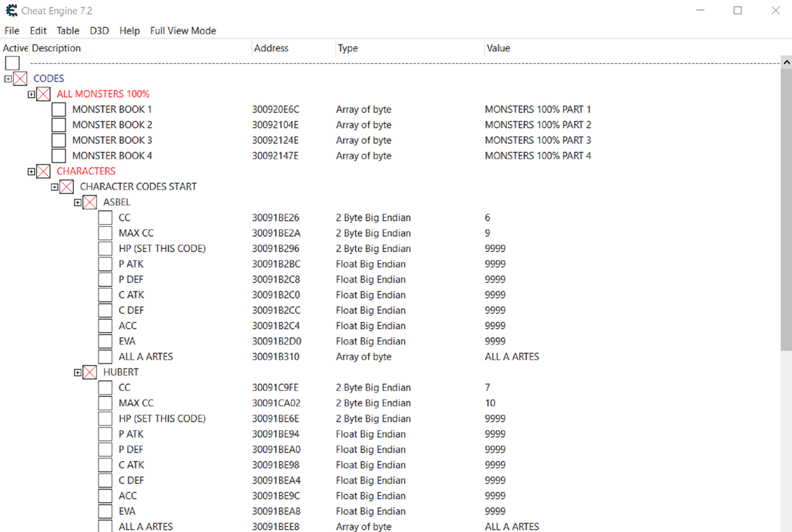Click the CHARACTER CODES START label
This screenshot has width=792, height=532.
pos(138,187)
